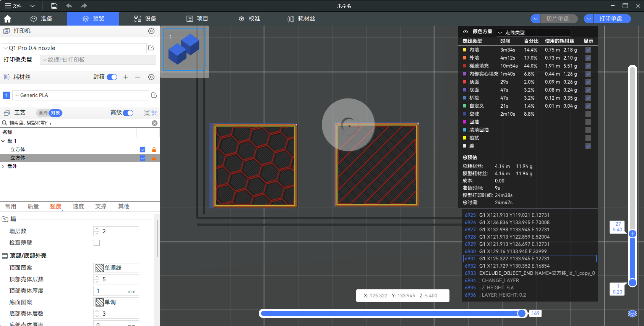Click the save file icon
This screenshot has height=326, width=644.
tap(54, 6)
